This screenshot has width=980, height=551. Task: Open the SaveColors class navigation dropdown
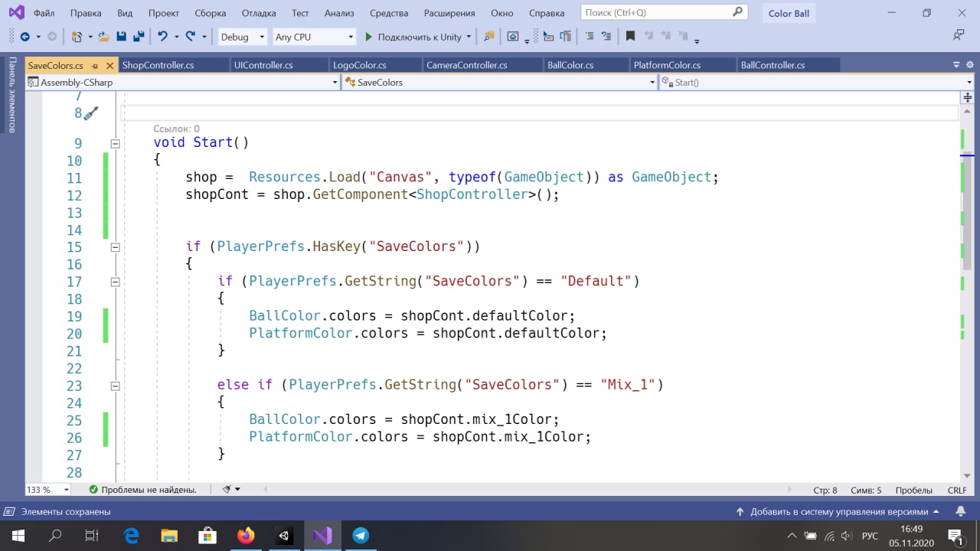(x=500, y=82)
